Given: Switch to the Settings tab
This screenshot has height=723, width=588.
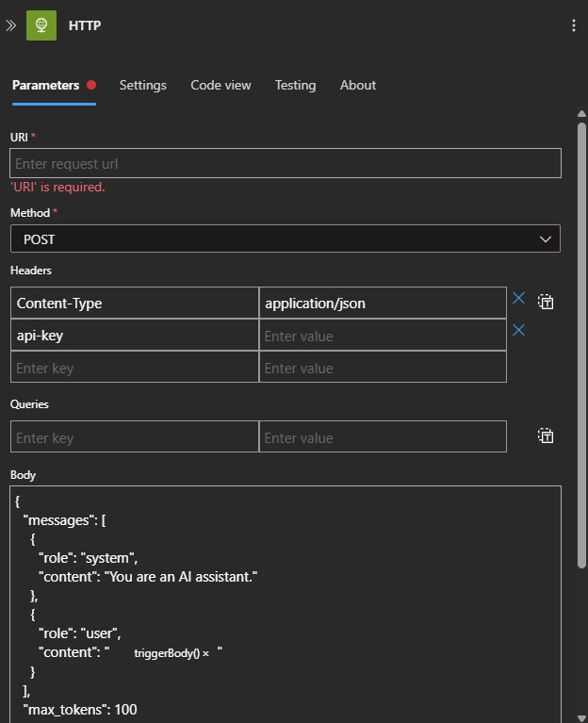Looking at the screenshot, I should [x=143, y=85].
